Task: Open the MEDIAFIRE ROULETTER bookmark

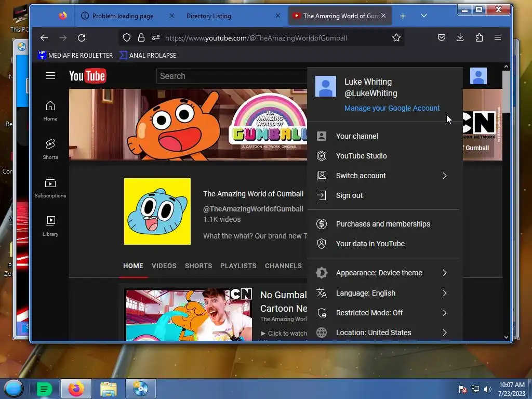Action: pyautogui.click(x=75, y=55)
